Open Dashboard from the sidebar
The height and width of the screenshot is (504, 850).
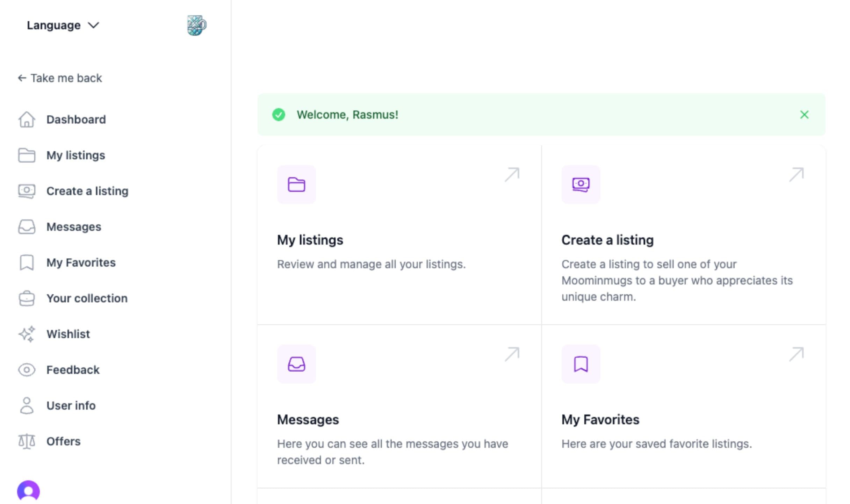pos(76,120)
